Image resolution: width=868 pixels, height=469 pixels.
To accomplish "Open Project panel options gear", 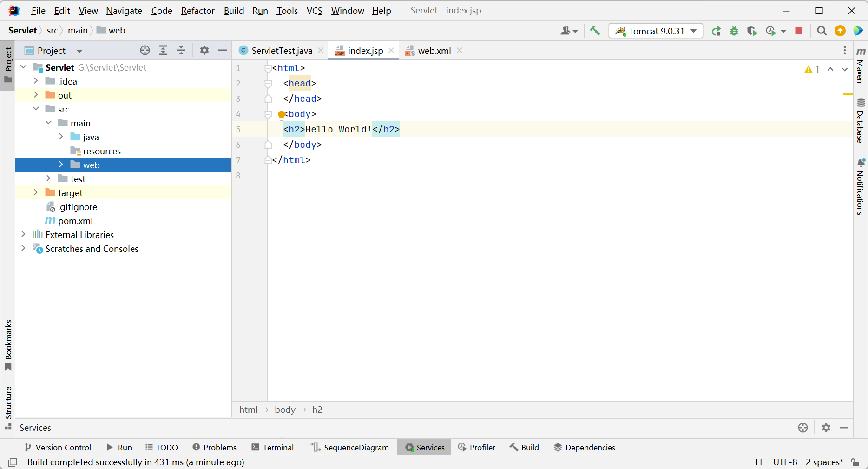I will 204,50.
